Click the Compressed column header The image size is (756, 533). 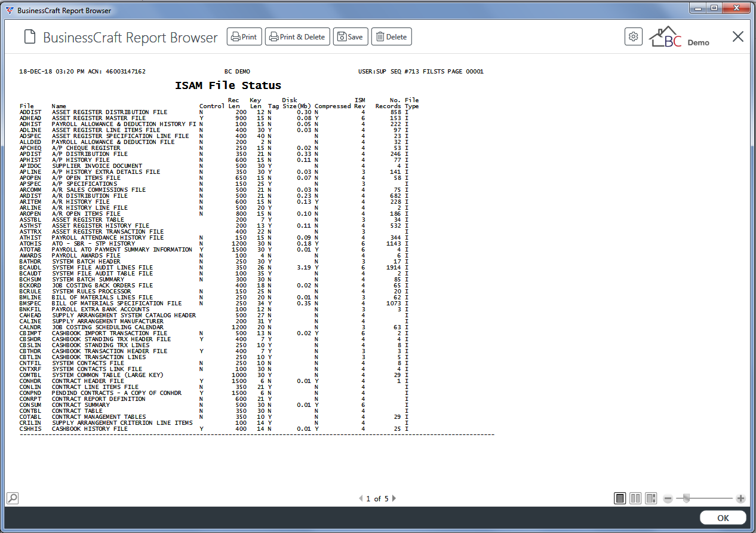click(333, 106)
